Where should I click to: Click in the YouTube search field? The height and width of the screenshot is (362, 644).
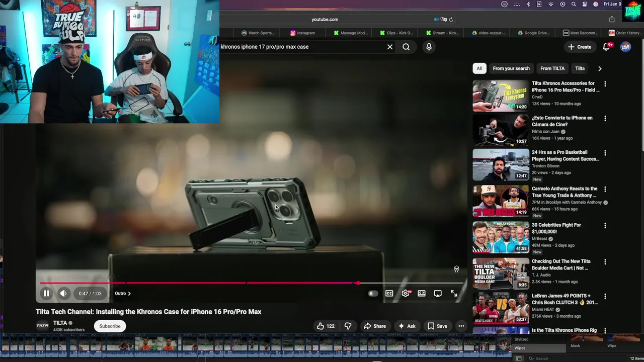coord(301,47)
